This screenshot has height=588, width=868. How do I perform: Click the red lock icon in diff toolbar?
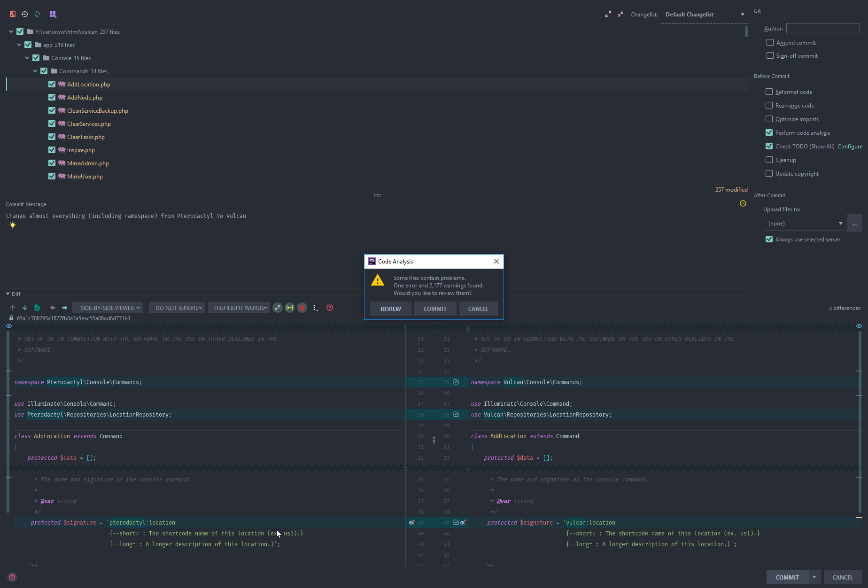pyautogui.click(x=302, y=308)
